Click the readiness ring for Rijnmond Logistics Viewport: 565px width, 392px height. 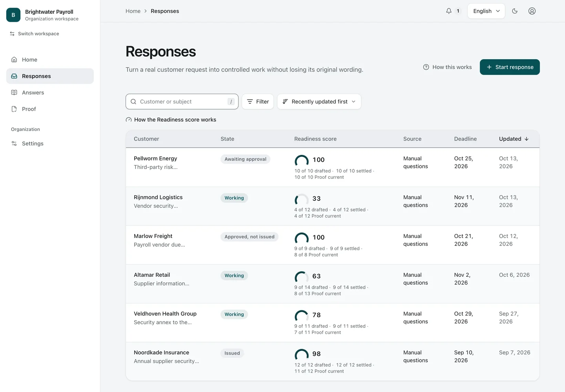[301, 199]
